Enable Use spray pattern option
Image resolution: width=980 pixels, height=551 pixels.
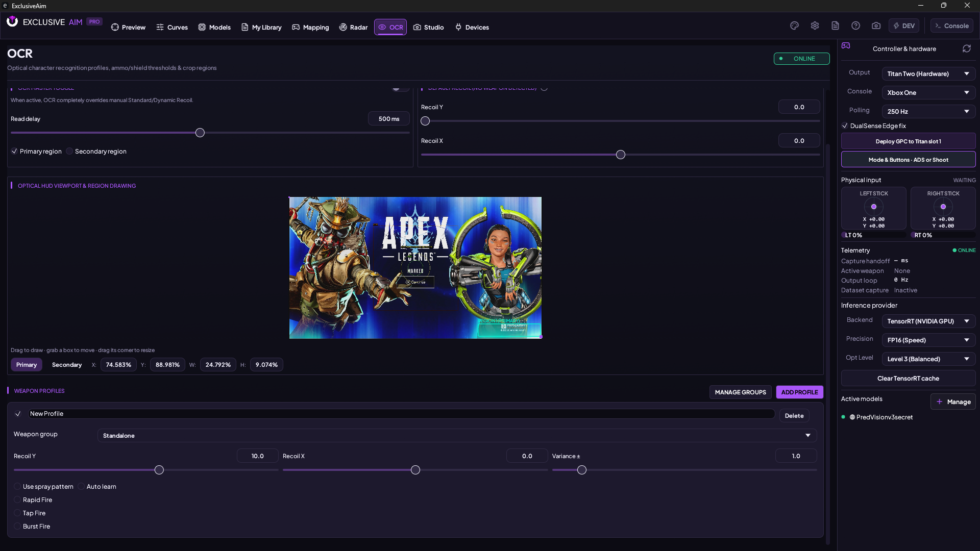coord(17,487)
